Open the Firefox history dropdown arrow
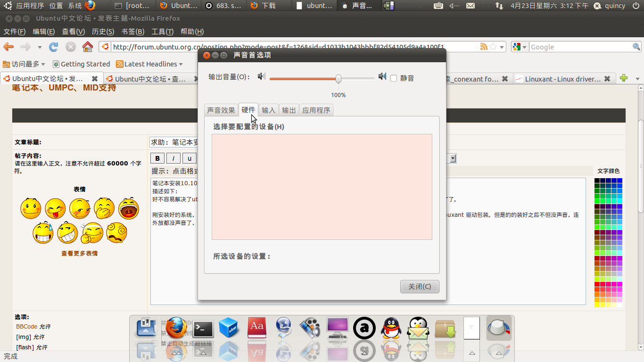This screenshot has height=362, width=644. [40, 47]
